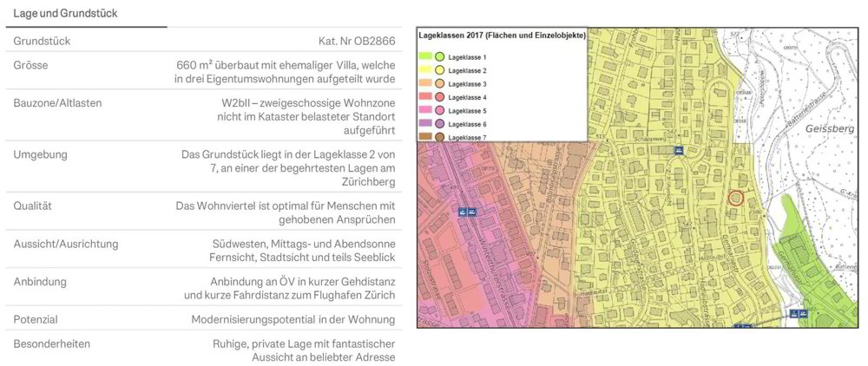Click the pink Lageklasse 5 circle symbol
Viewport: 868px width, 366px height.
439,110
